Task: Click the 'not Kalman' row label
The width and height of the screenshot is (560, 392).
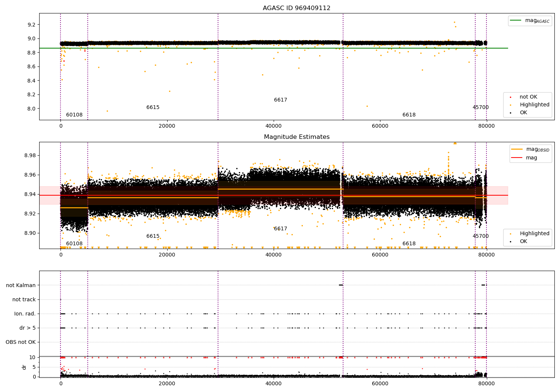Action: coord(21,285)
